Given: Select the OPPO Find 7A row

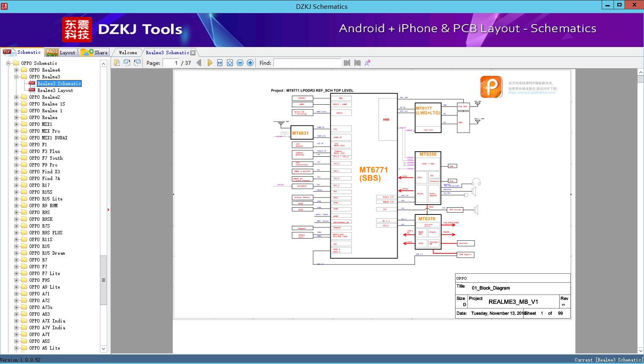Looking at the screenshot, I should click(44, 178).
